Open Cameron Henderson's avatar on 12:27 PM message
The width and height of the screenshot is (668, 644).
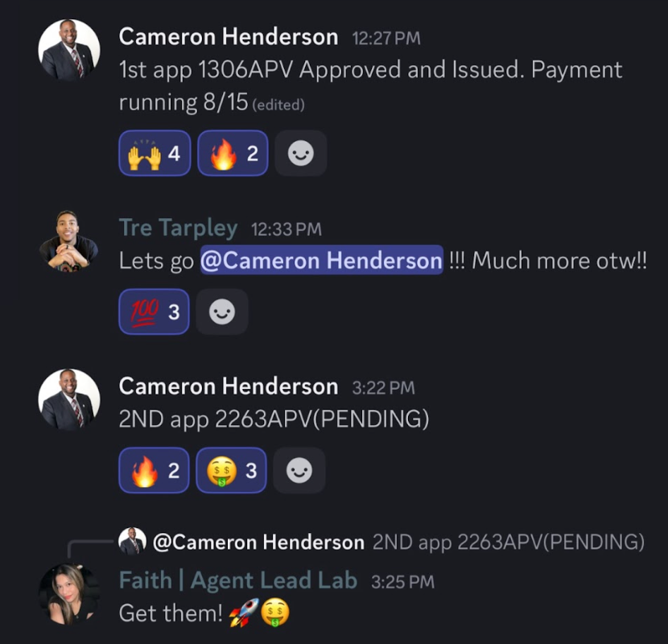69,50
